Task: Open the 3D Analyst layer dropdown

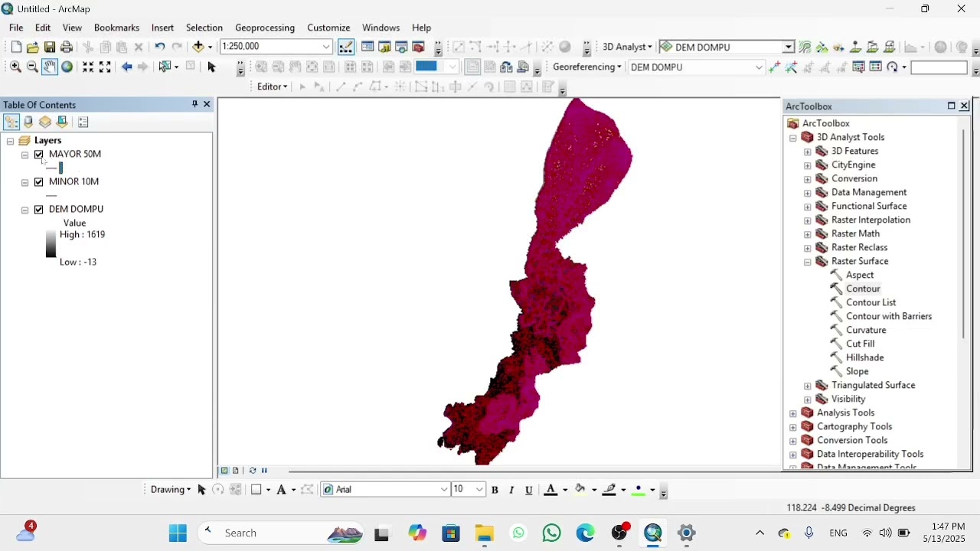Action: click(788, 47)
